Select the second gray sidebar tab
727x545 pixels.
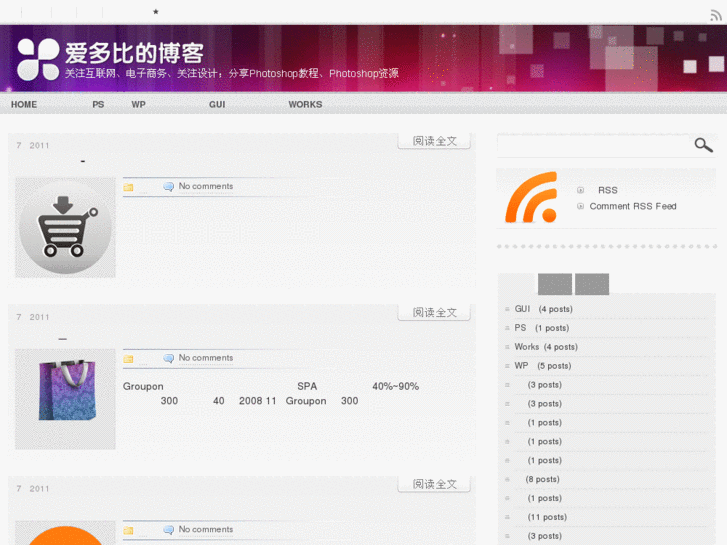point(592,284)
